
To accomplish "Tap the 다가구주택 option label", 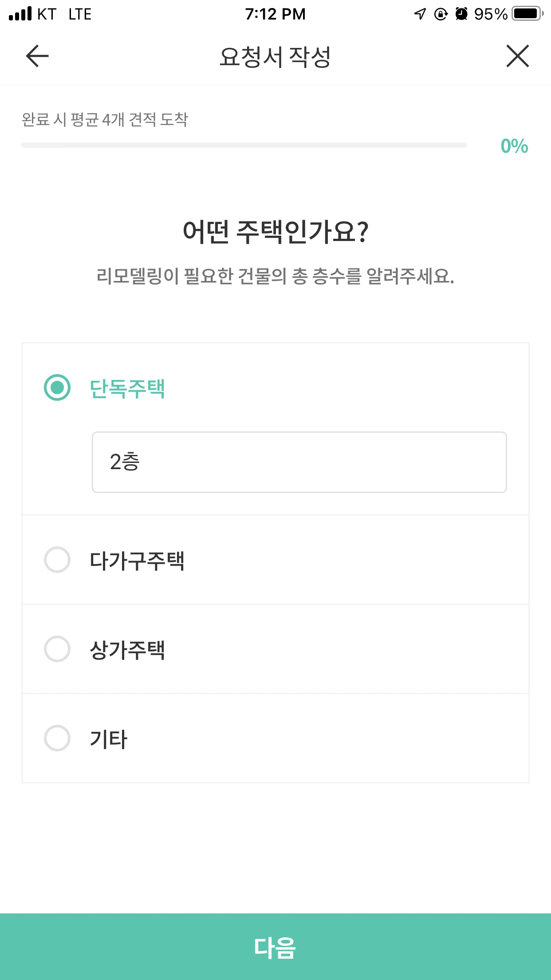I will point(137,561).
